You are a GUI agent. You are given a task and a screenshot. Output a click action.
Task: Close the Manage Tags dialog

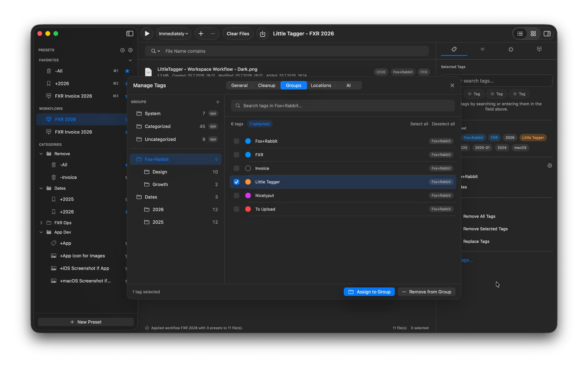click(452, 85)
